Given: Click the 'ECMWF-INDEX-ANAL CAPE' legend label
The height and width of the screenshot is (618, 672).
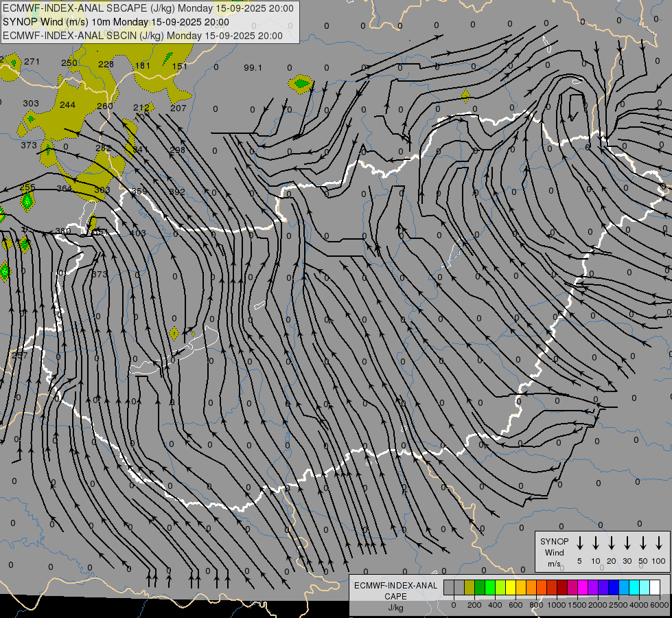Looking at the screenshot, I should 395,591.
